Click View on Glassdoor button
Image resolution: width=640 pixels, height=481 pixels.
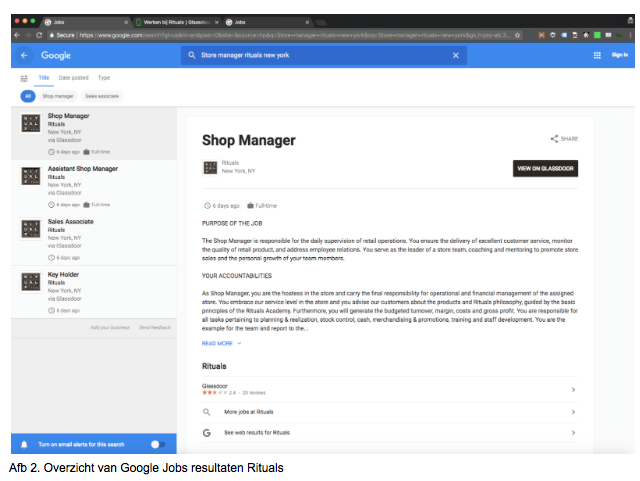(545, 168)
